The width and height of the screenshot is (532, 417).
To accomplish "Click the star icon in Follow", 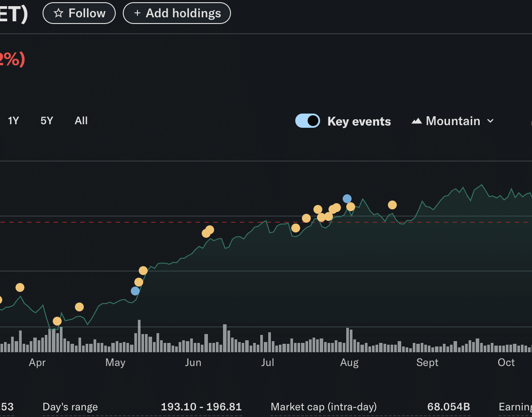I will 58,13.
